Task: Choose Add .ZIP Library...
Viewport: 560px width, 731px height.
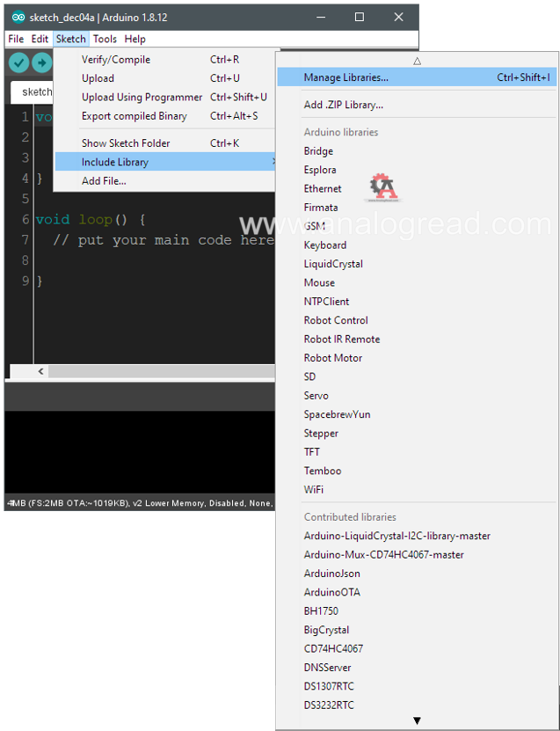Action: click(417, 105)
